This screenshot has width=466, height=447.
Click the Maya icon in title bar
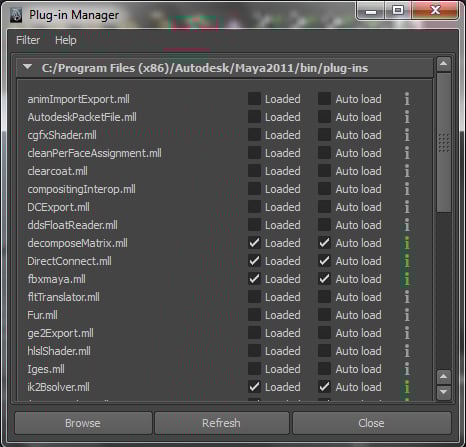[16, 15]
